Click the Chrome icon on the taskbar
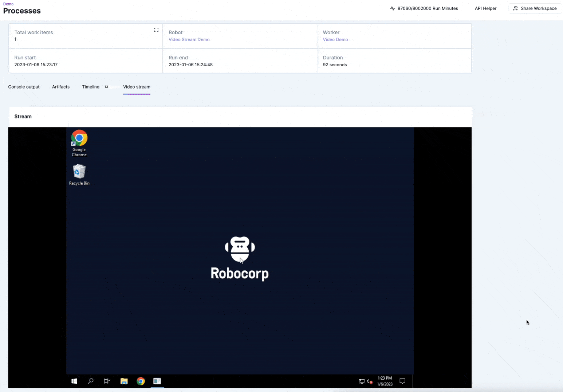 (141, 381)
